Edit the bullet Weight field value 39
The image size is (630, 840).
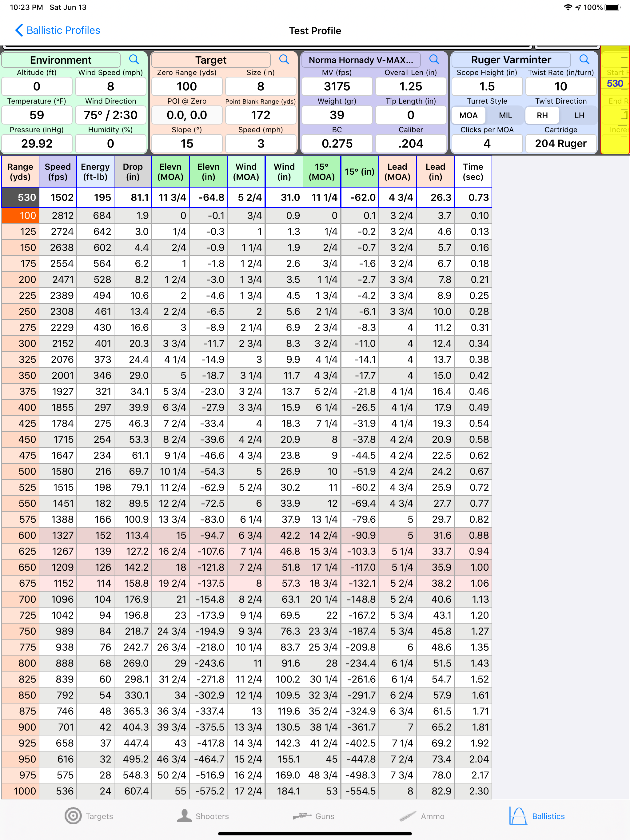[337, 115]
